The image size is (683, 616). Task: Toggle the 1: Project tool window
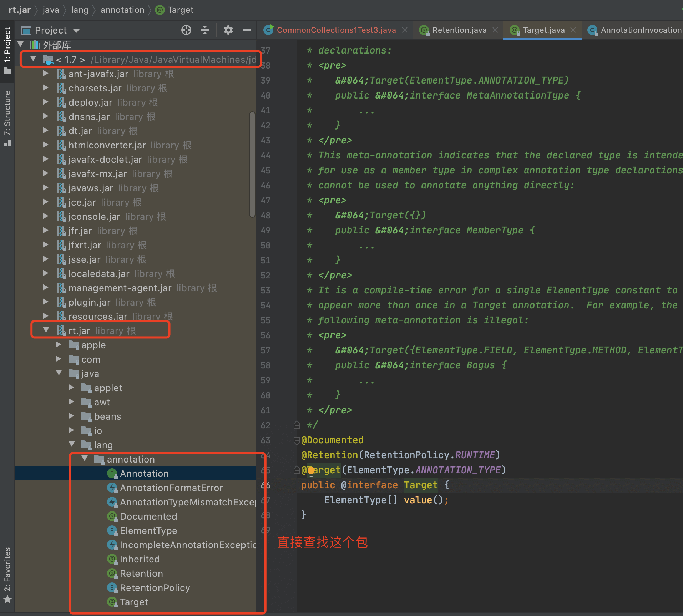(7, 50)
